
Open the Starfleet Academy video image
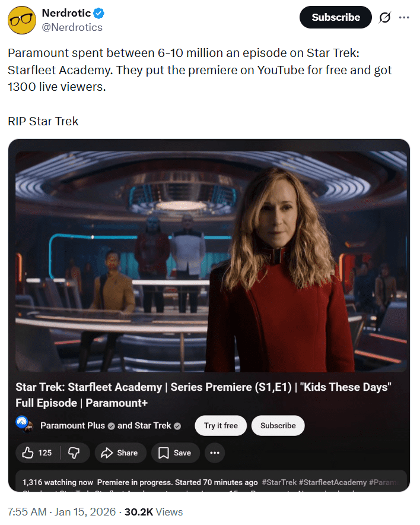pos(211,261)
